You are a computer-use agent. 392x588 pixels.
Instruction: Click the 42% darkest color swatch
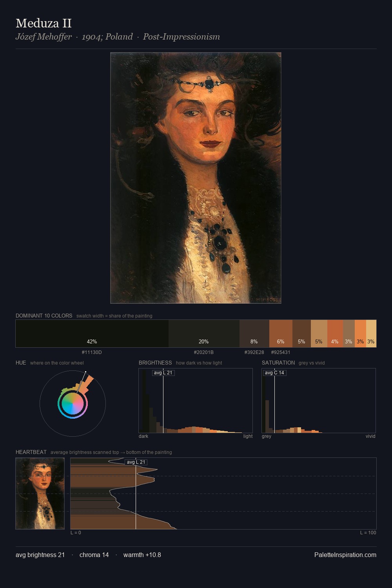[x=92, y=334]
